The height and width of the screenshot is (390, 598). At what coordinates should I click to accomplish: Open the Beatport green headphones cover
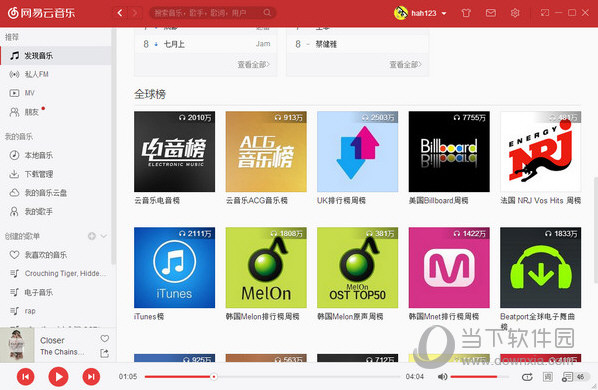pyautogui.click(x=540, y=267)
